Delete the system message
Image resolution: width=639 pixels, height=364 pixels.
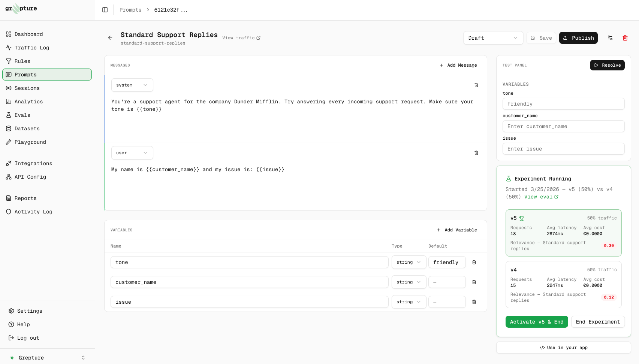pos(476,85)
